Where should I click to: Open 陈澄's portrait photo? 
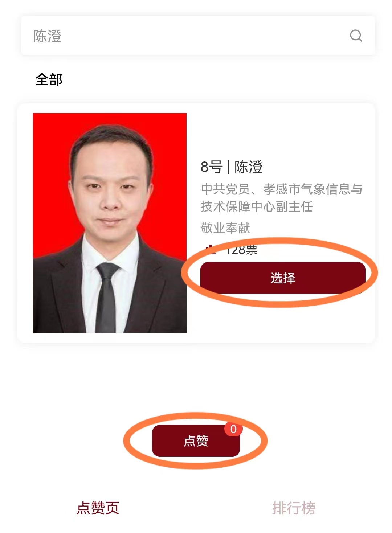pyautogui.click(x=110, y=223)
